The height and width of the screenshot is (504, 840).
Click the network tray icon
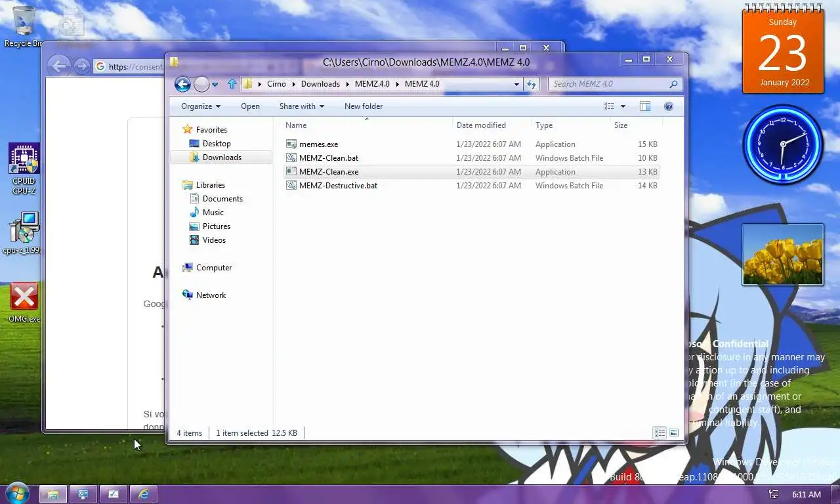(774, 494)
